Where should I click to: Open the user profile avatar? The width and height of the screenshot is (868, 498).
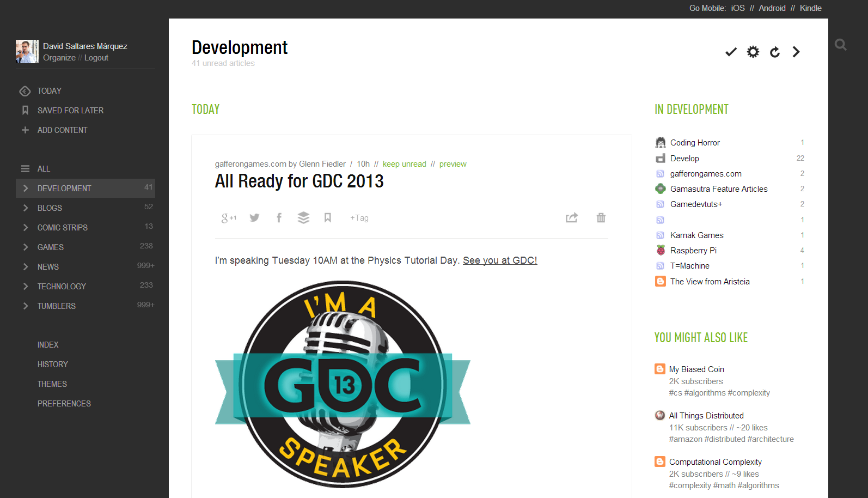click(27, 52)
